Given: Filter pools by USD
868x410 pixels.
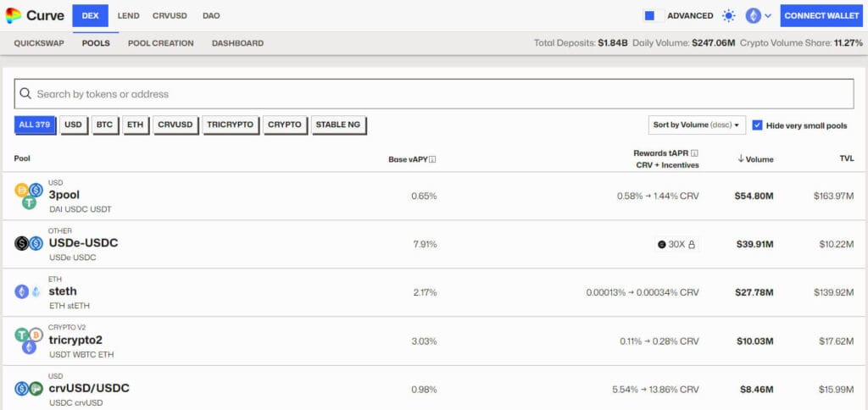Looking at the screenshot, I should [73, 125].
